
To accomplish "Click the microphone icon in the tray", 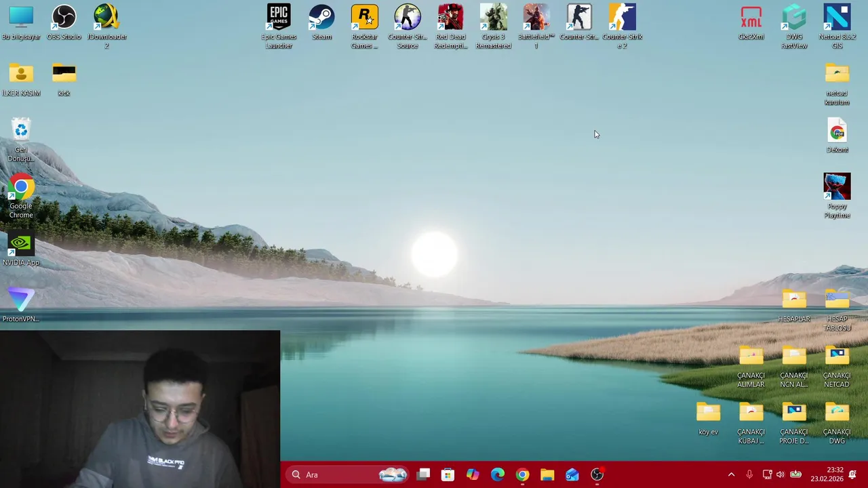I will pyautogui.click(x=749, y=474).
